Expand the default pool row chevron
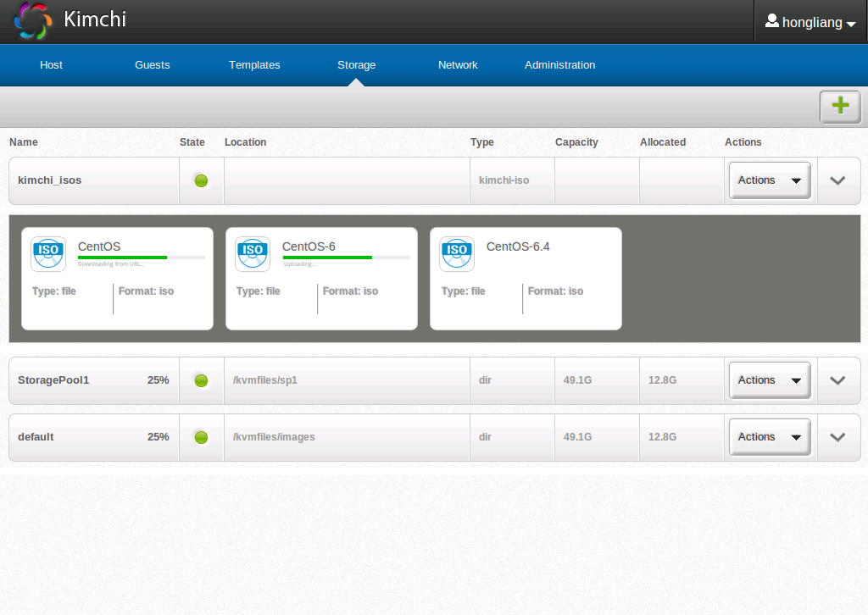This screenshot has height=615, width=868. pos(837,437)
